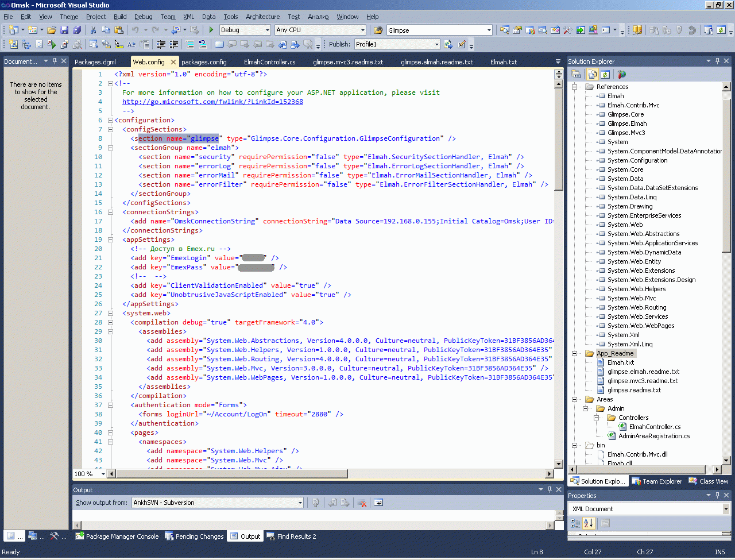
Task: Toggle Show All Files in Solution Explorer
Action: pyautogui.click(x=593, y=74)
